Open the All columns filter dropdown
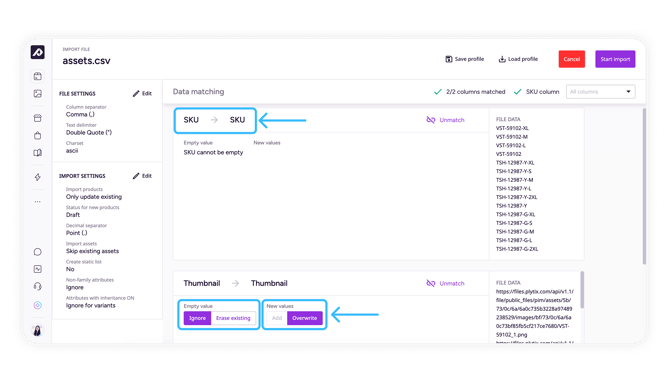The image size is (670, 382). (x=601, y=91)
